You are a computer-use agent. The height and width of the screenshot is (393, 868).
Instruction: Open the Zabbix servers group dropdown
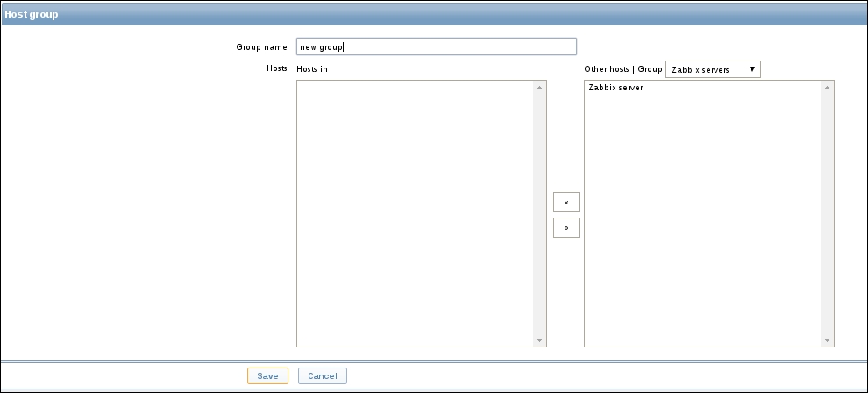click(713, 69)
